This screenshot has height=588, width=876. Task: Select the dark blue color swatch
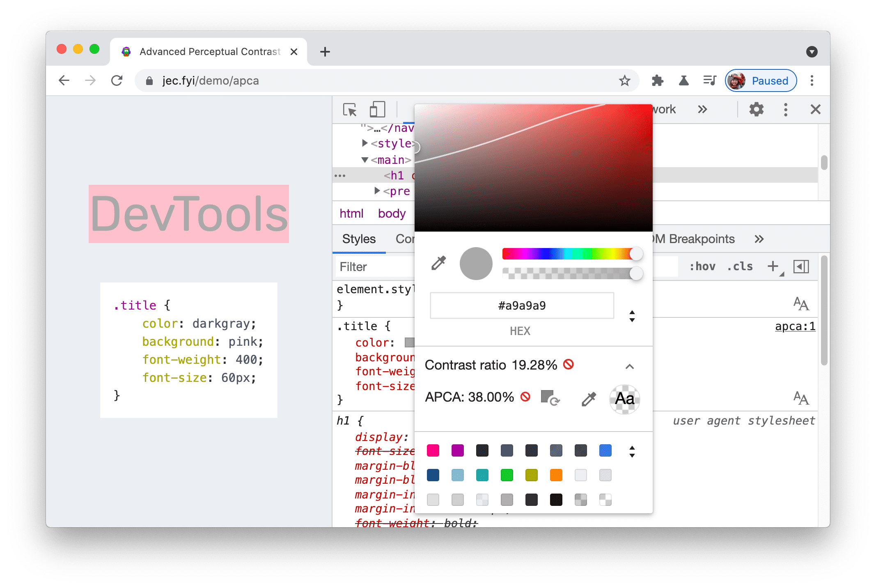[x=433, y=475]
